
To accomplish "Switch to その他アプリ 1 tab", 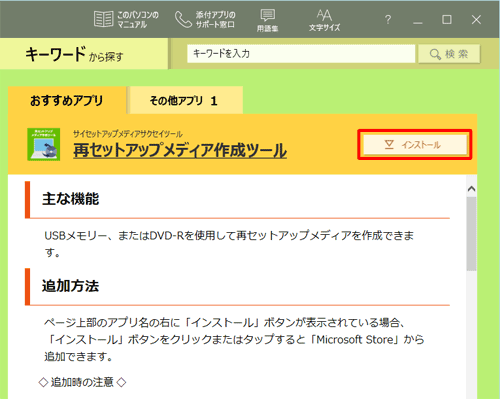I will pos(186,100).
